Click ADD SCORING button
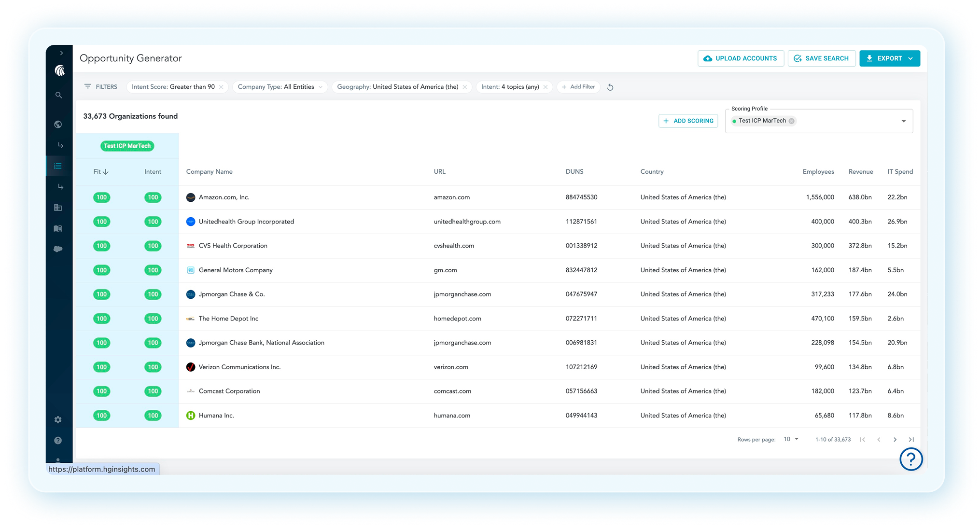 pos(688,121)
